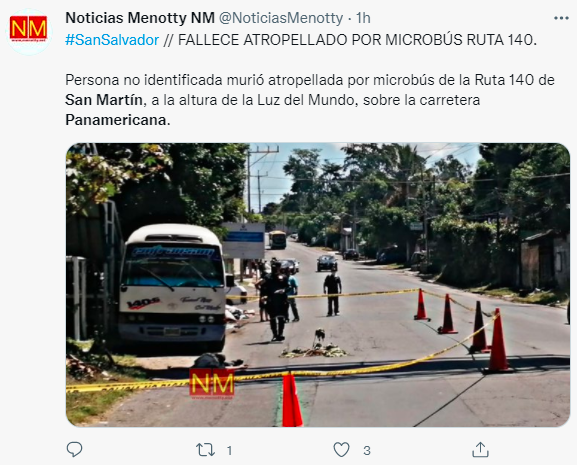This screenshot has height=465, width=577.
Task: Click the bold Panamericana word
Action: (x=116, y=120)
